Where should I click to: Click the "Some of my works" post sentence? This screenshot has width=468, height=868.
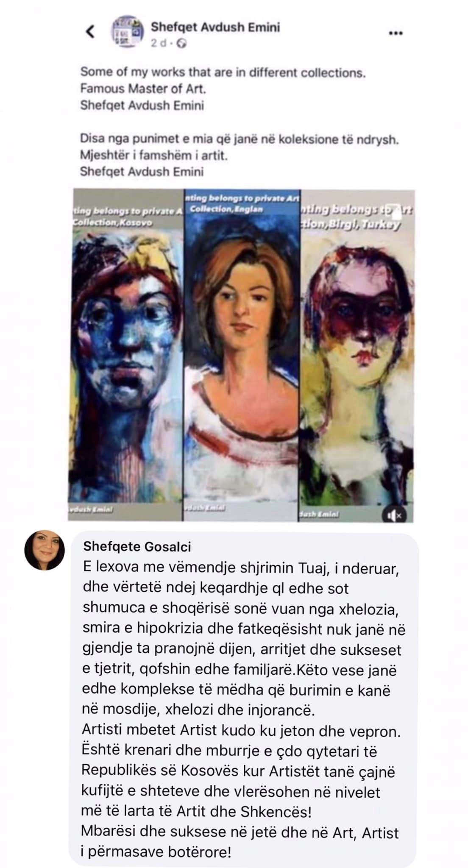223,72
